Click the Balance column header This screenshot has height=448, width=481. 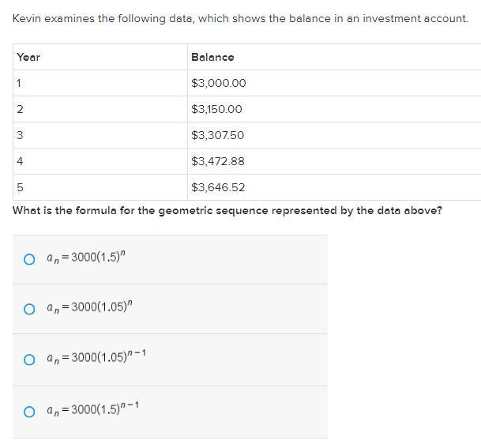click(x=212, y=57)
